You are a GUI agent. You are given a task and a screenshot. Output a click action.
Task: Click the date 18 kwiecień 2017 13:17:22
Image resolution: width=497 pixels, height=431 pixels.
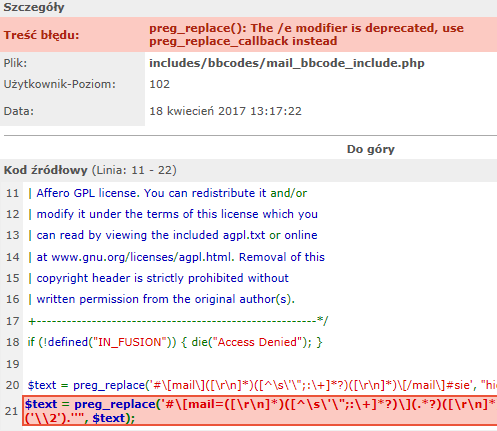point(225,111)
